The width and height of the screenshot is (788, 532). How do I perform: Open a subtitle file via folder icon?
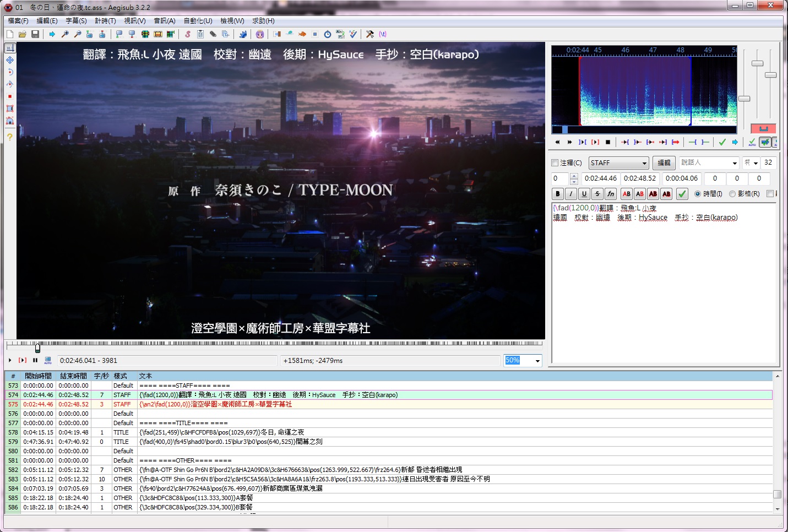click(23, 34)
